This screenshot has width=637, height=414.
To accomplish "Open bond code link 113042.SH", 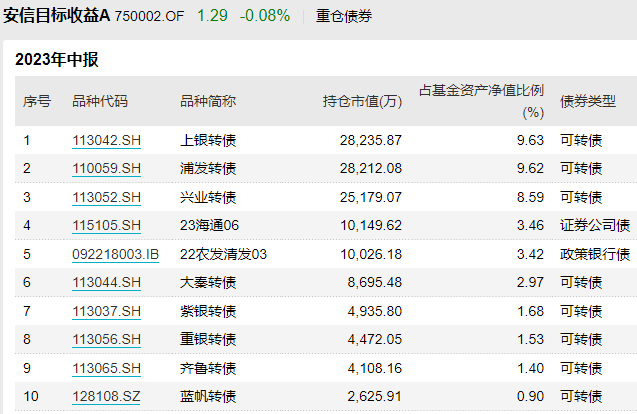I will click(x=107, y=139).
